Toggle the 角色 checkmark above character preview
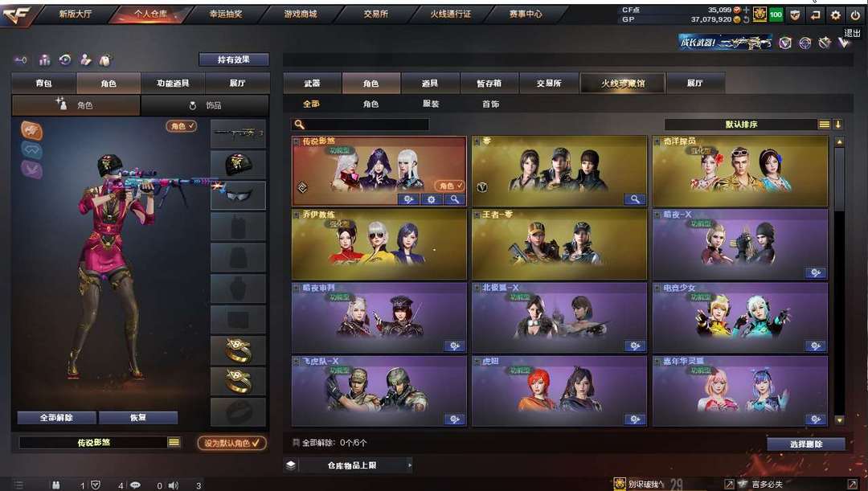868x491 pixels. [181, 126]
